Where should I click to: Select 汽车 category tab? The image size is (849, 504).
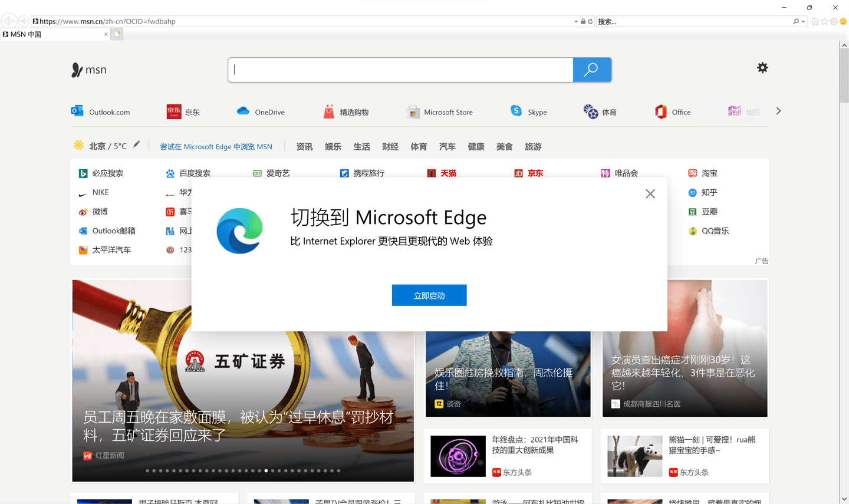coord(447,147)
